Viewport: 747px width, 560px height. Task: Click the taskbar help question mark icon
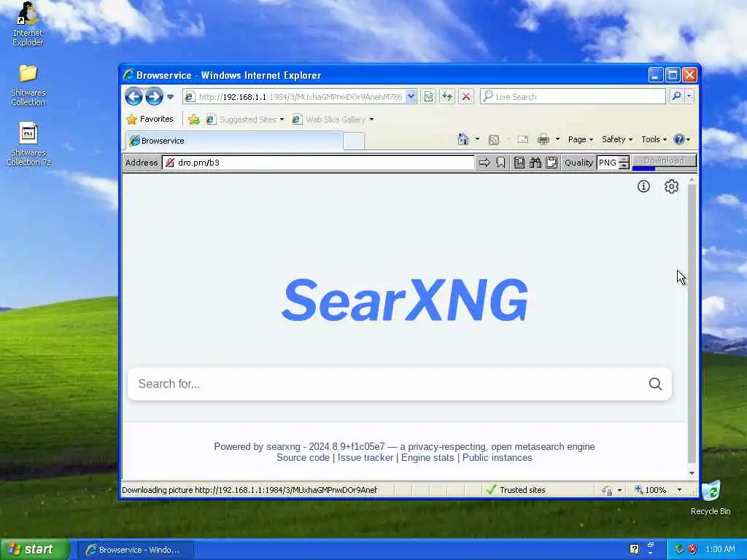pos(634,549)
